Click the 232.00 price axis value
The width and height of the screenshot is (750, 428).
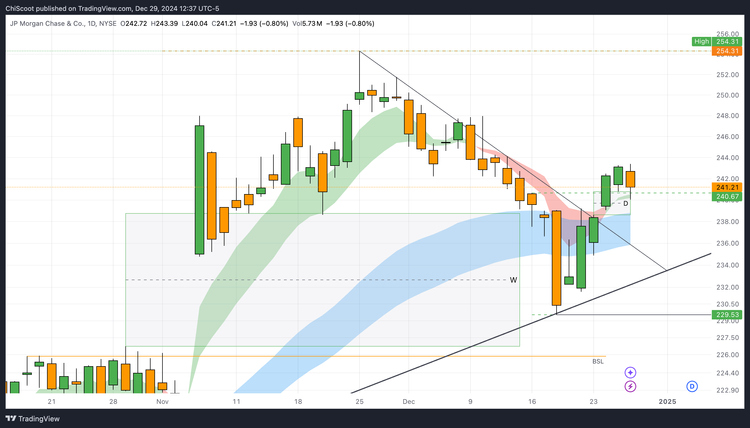click(x=728, y=287)
